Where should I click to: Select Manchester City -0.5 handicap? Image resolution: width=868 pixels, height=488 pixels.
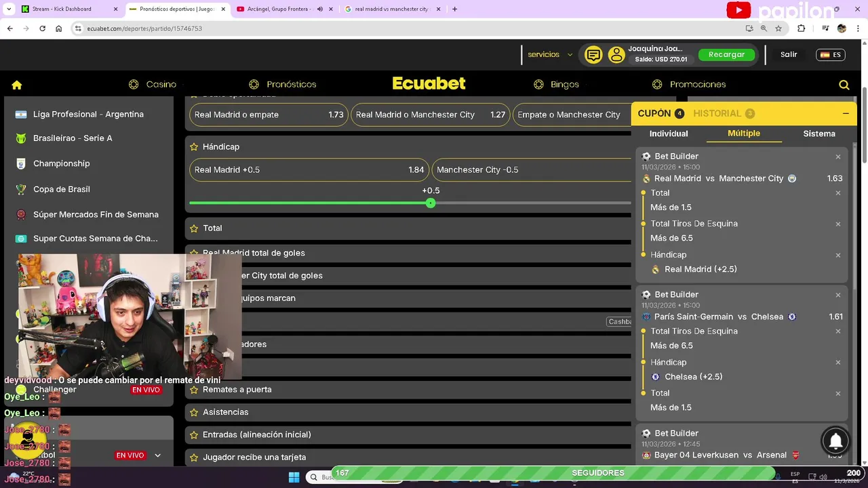(x=532, y=170)
